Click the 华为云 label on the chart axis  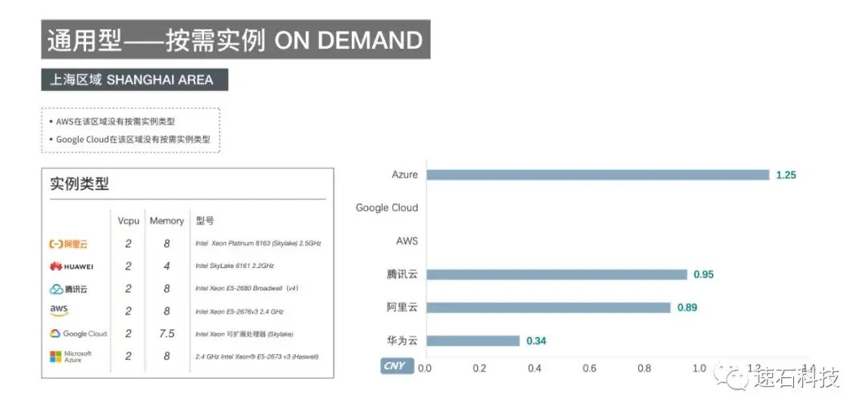pos(402,341)
